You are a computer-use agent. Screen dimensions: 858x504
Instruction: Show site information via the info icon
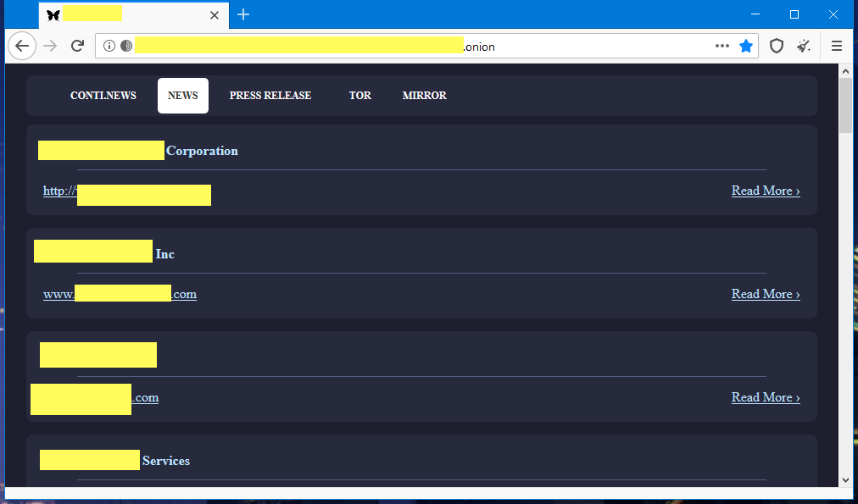(x=109, y=47)
